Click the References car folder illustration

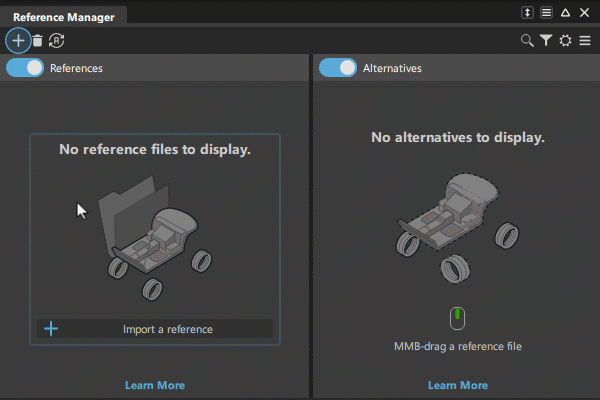[150, 235]
